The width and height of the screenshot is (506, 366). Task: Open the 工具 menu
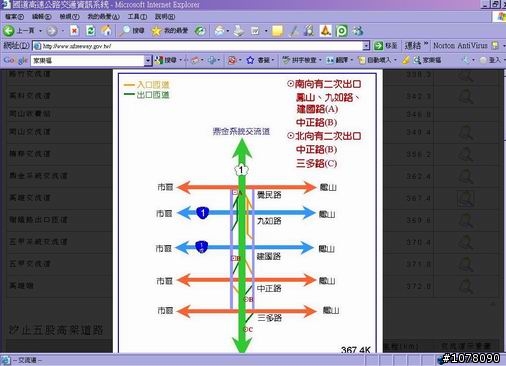pos(137,17)
